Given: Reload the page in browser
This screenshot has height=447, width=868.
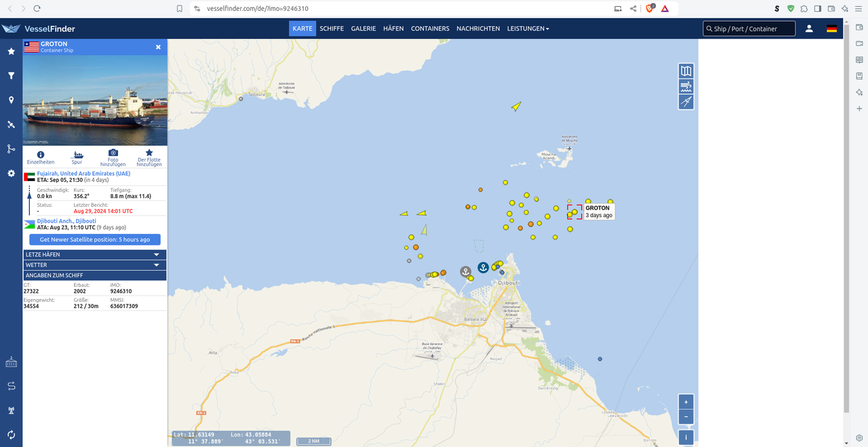Looking at the screenshot, I should point(37,8).
